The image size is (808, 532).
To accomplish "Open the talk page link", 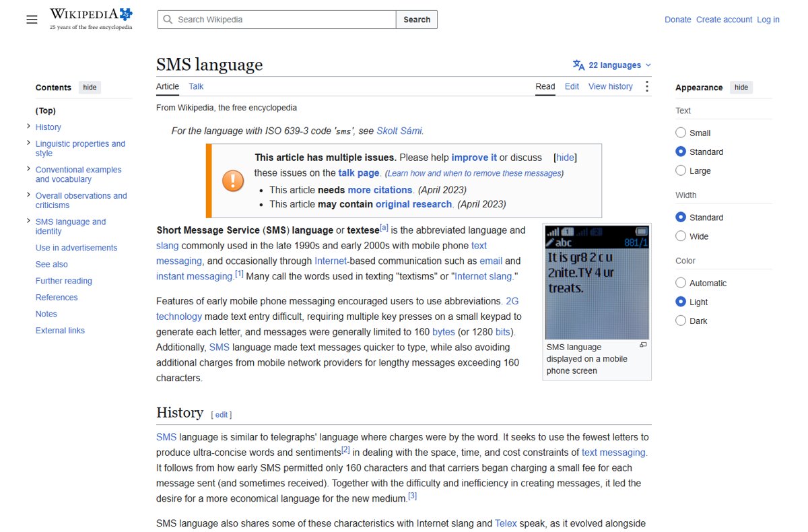I will [x=359, y=173].
